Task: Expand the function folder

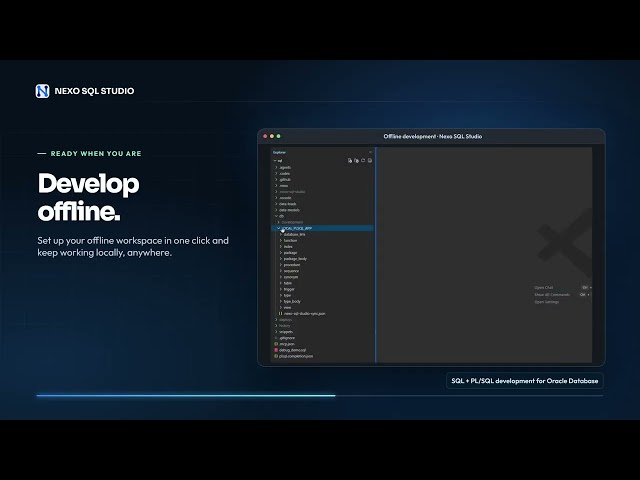Action: (288, 240)
